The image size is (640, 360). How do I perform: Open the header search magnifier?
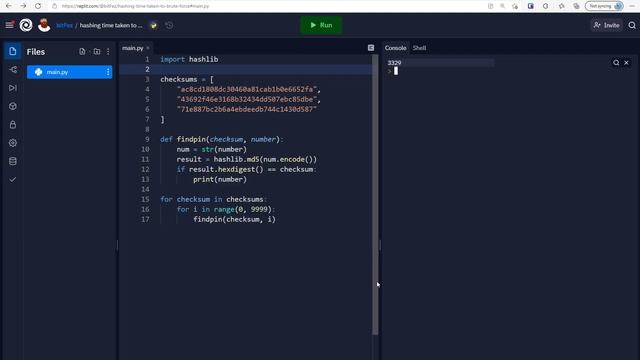click(x=632, y=25)
